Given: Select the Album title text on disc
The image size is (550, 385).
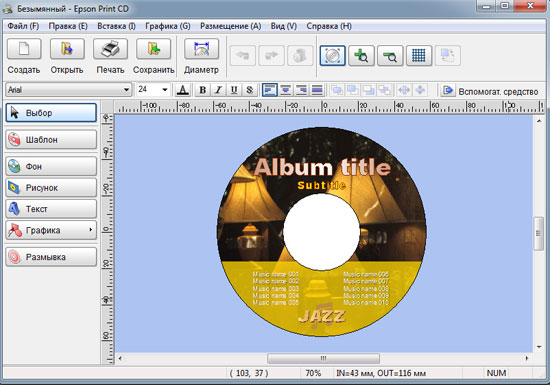Looking at the screenshot, I should point(322,167).
